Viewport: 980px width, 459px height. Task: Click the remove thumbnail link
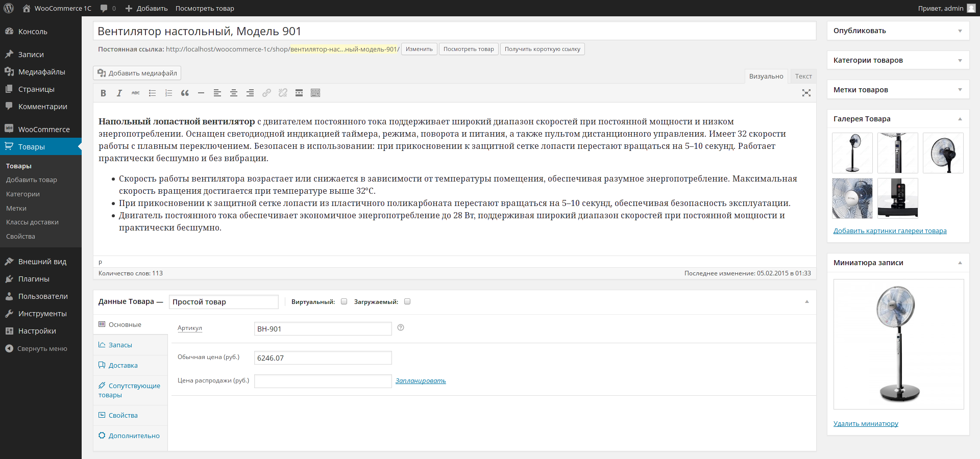point(866,424)
